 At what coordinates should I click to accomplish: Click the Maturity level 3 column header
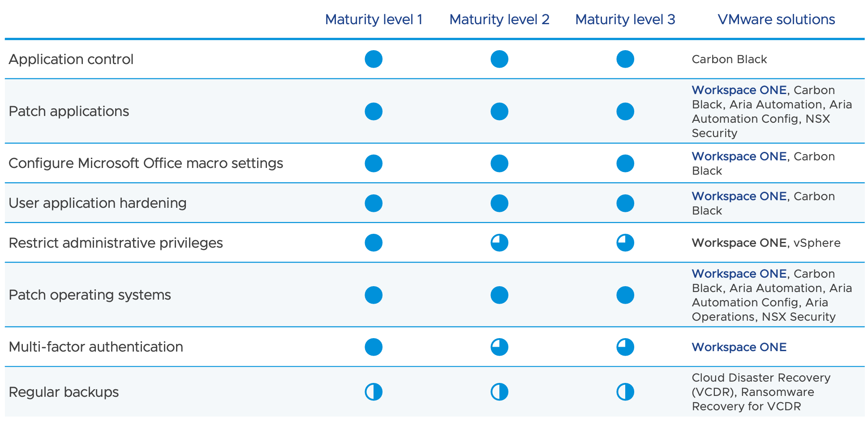pyautogui.click(x=625, y=19)
